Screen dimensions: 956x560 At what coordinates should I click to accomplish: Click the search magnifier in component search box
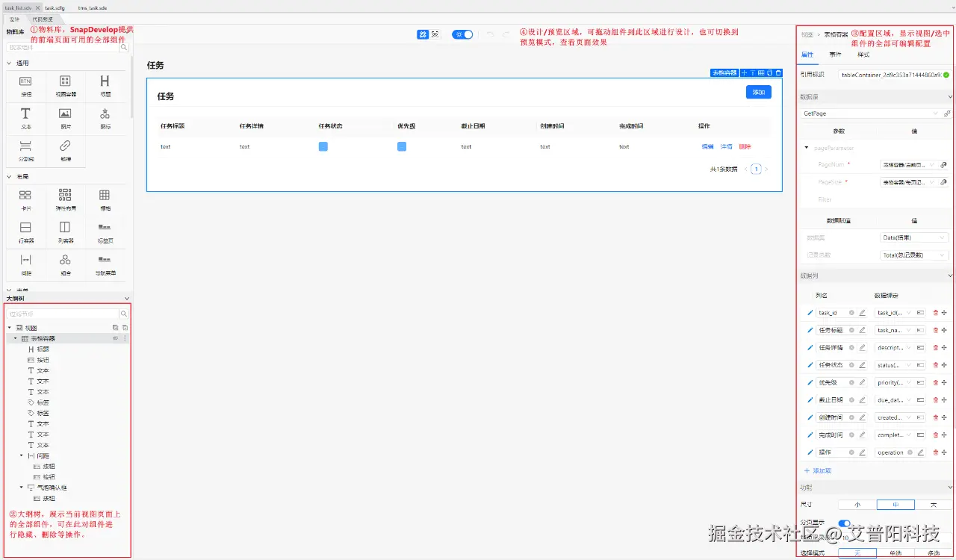124,47
